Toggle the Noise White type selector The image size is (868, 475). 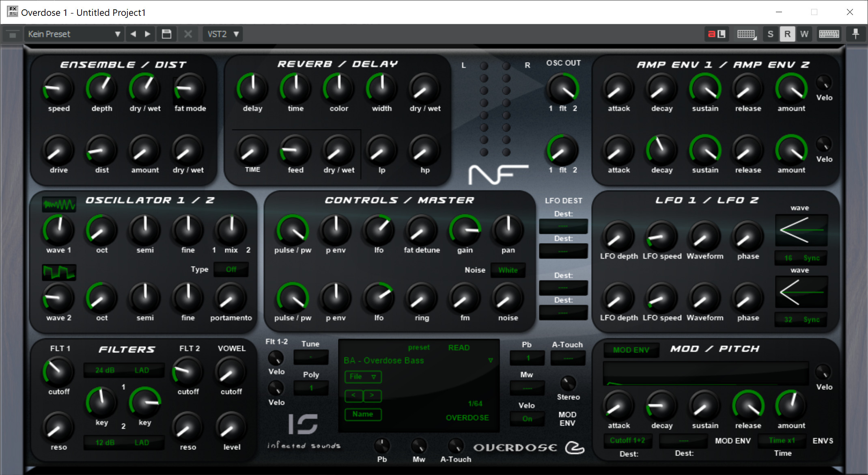tap(508, 270)
